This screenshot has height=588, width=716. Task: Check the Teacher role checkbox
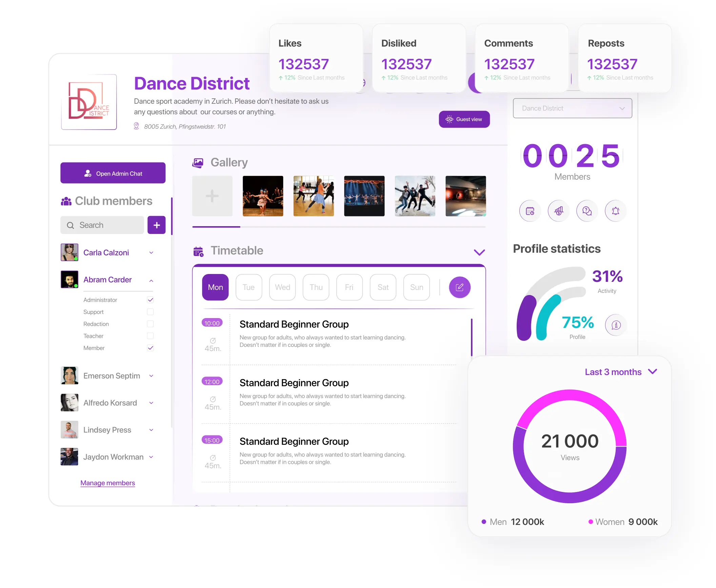pos(151,336)
